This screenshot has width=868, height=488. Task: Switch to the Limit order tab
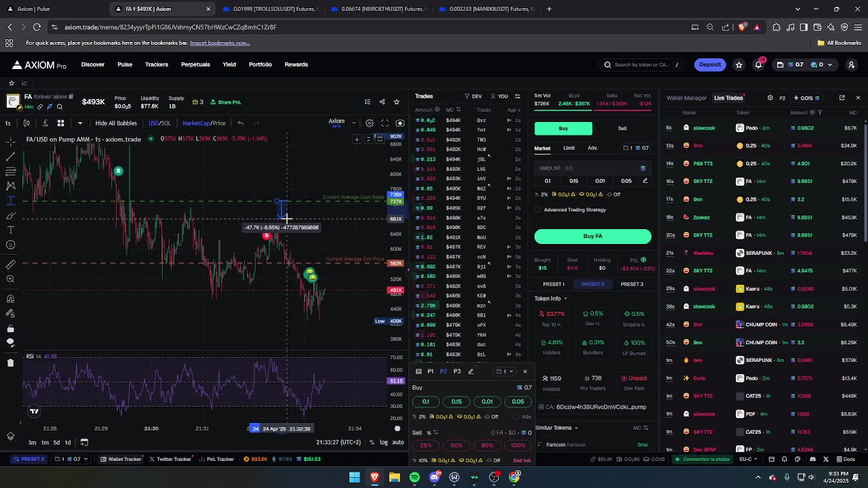tap(569, 148)
